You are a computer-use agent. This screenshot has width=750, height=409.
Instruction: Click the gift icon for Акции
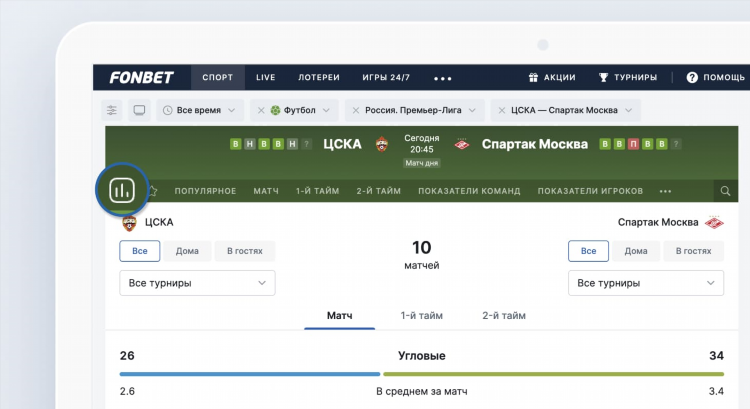(x=533, y=77)
